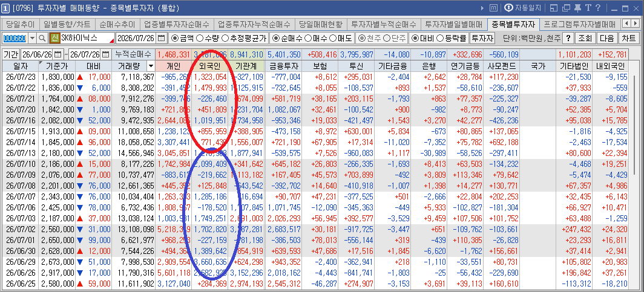644x292 pixels.
Task: Click the 투자자 button
Action: coord(482,38)
